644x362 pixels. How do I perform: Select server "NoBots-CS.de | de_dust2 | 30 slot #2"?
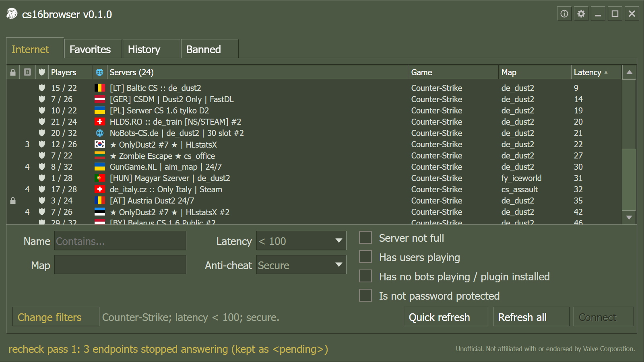point(177,133)
